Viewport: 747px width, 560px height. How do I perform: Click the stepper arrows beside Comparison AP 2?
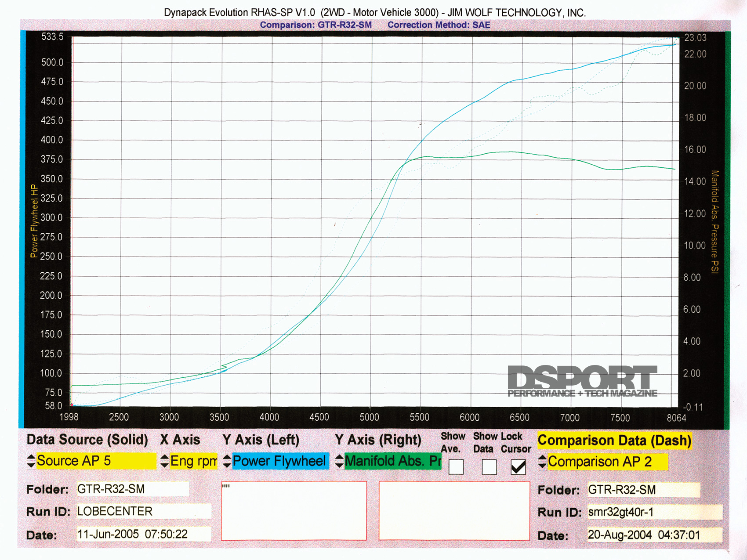(x=542, y=462)
